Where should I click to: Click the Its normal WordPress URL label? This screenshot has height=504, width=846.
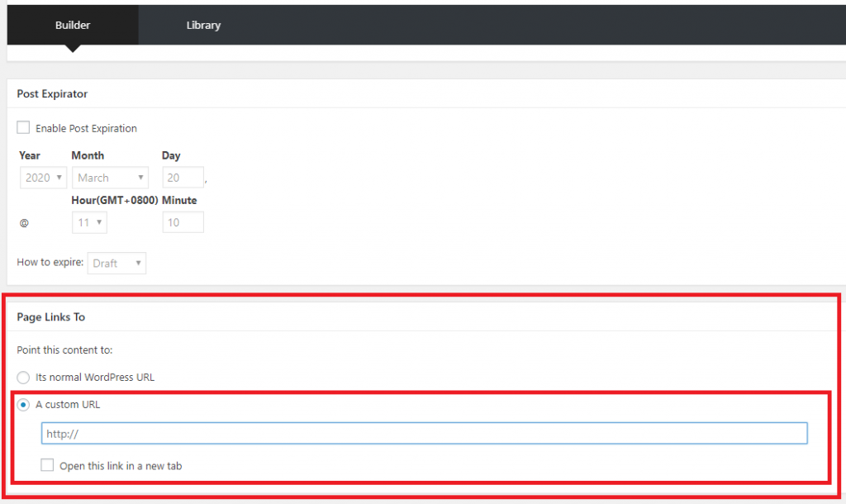(x=95, y=378)
